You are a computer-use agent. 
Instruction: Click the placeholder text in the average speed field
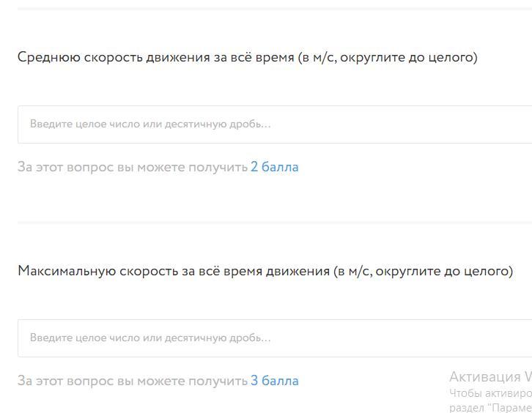pyautogui.click(x=150, y=124)
